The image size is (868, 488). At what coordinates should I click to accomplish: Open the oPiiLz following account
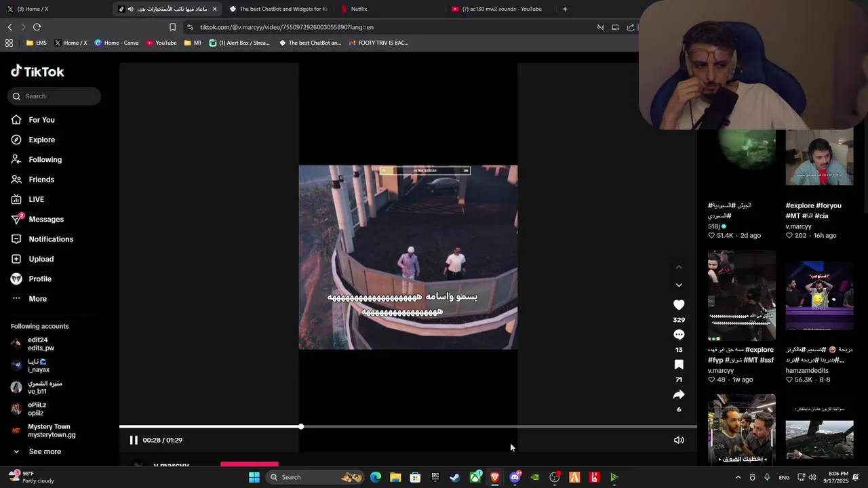coord(41,409)
